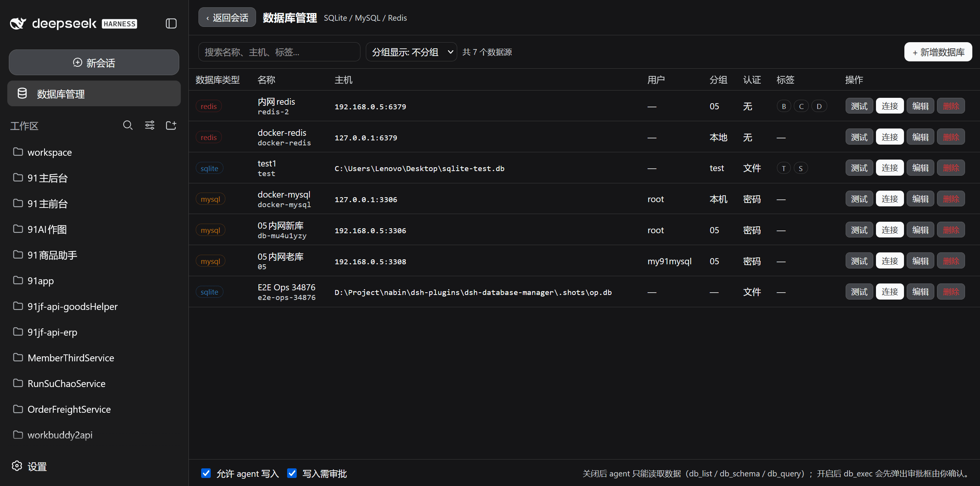This screenshot has height=486, width=980.
Task: Open the 91jf-api-erp workspace
Action: 94,332
